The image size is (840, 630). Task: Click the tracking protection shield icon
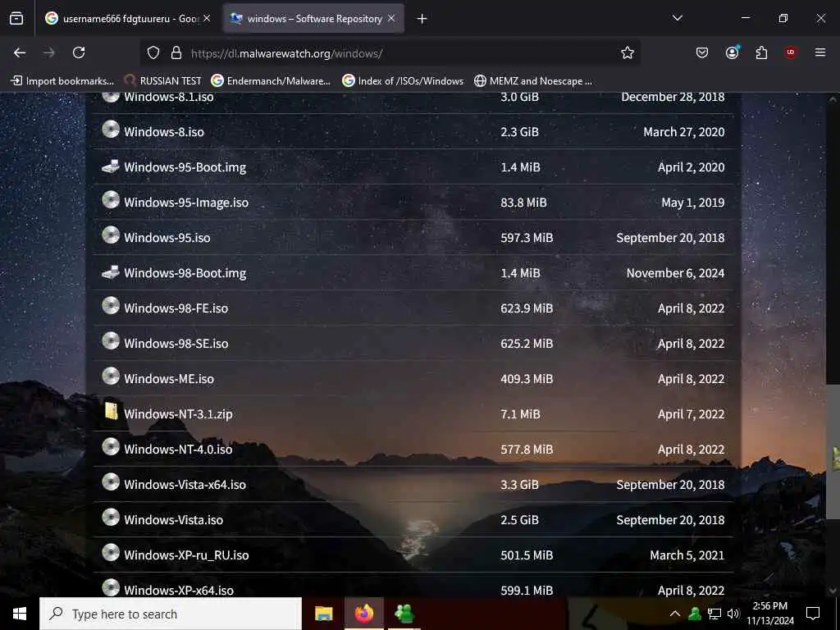153,53
